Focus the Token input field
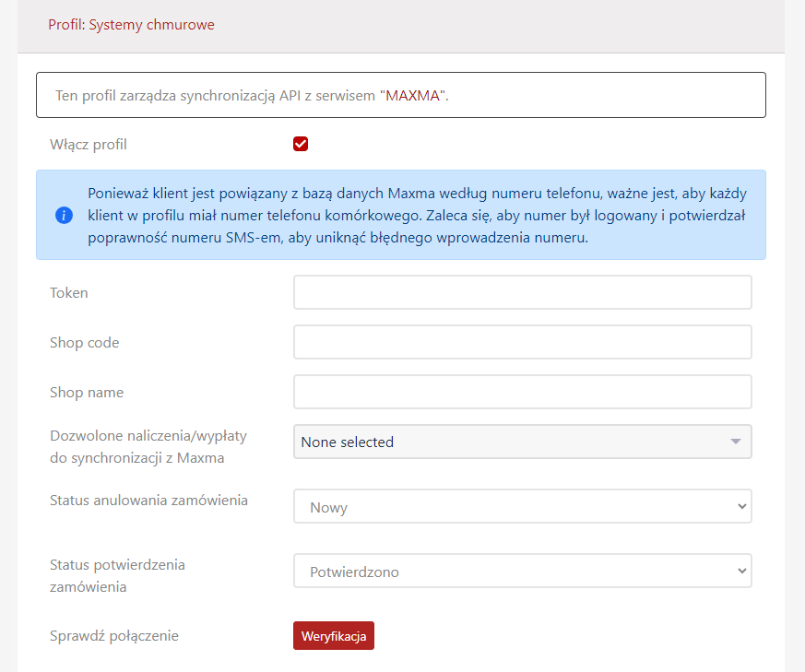 point(522,292)
